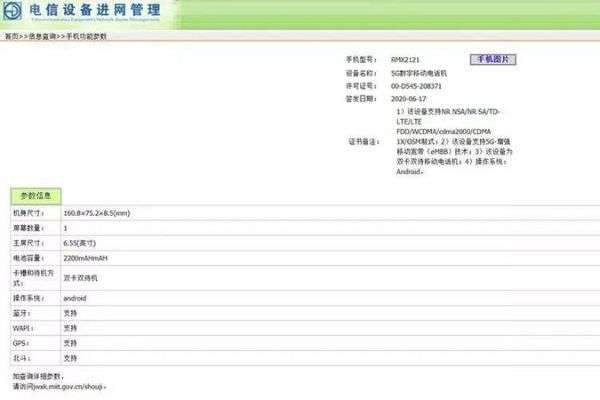Click battery value 2200mAHmAH
Screen dimensions: 600x400
coord(85,258)
